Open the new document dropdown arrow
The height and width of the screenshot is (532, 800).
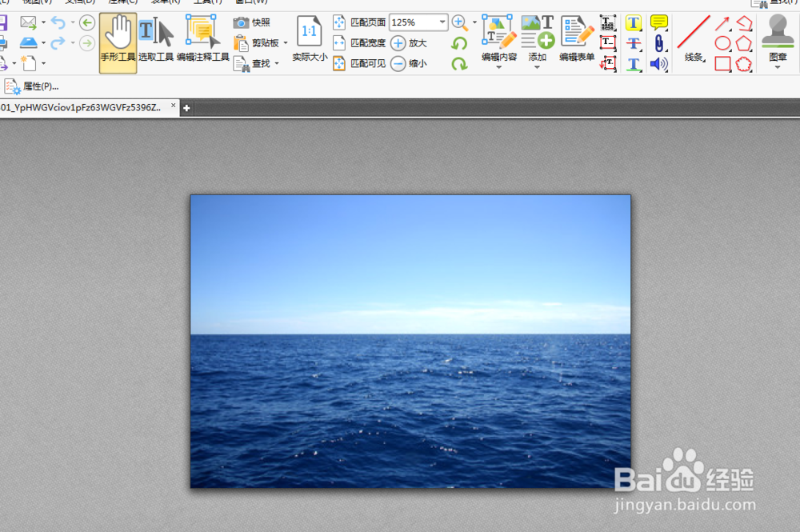pos(43,63)
